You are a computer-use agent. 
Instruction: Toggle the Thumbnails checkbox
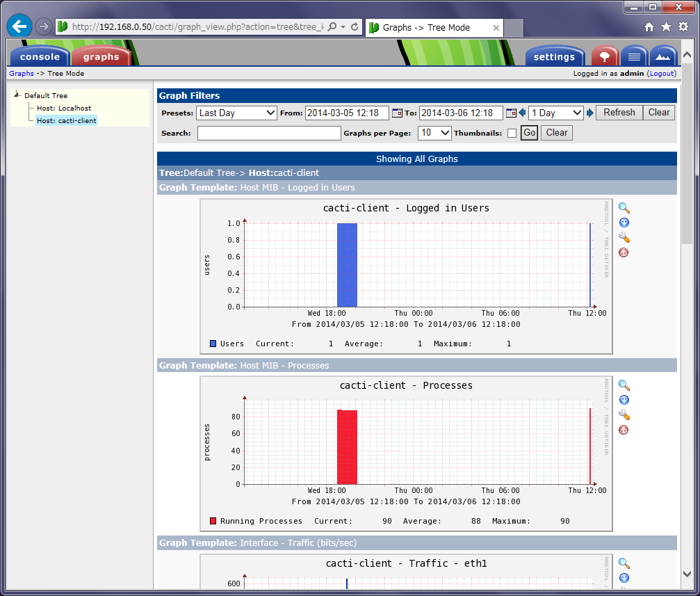(512, 133)
